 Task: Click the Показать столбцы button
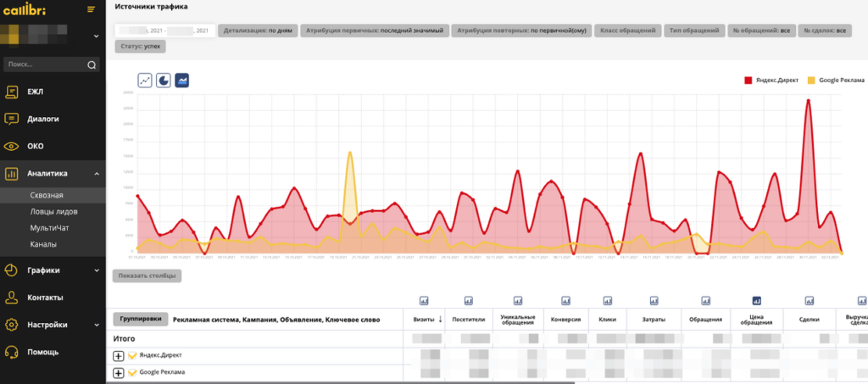(x=147, y=275)
